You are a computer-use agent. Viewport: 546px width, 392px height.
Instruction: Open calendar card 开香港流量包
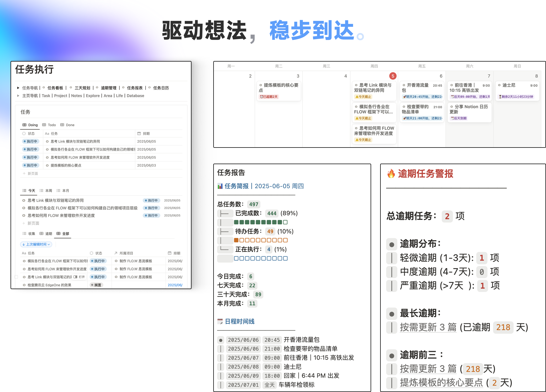pyautogui.click(x=422, y=91)
